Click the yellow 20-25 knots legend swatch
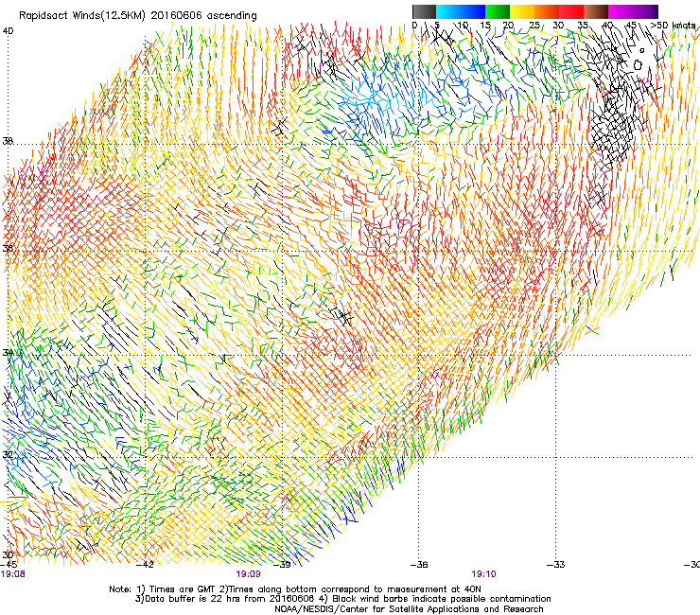 coord(522,11)
